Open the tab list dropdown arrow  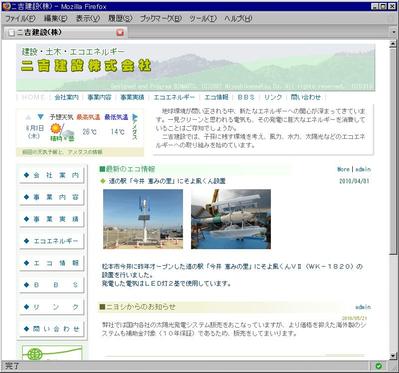point(394,33)
